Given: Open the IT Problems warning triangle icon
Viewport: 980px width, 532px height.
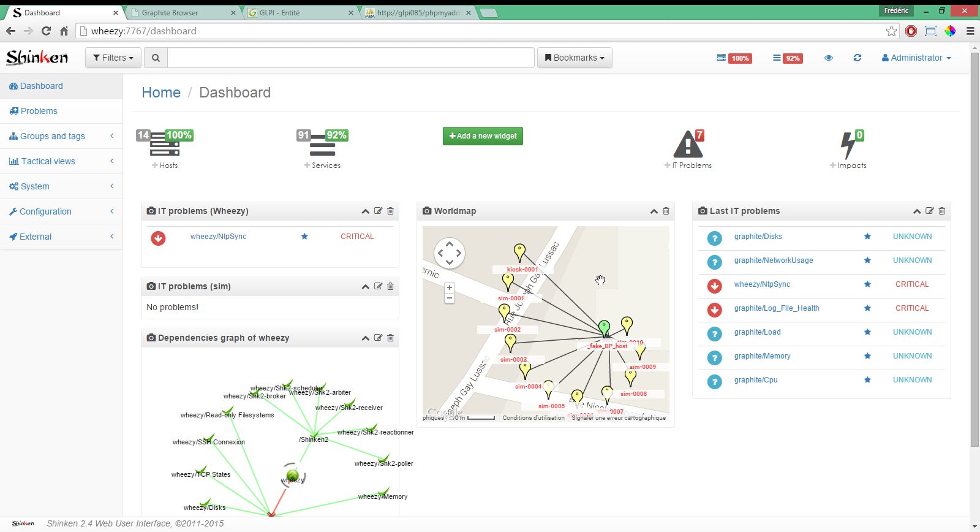Looking at the screenshot, I should pos(688,145).
